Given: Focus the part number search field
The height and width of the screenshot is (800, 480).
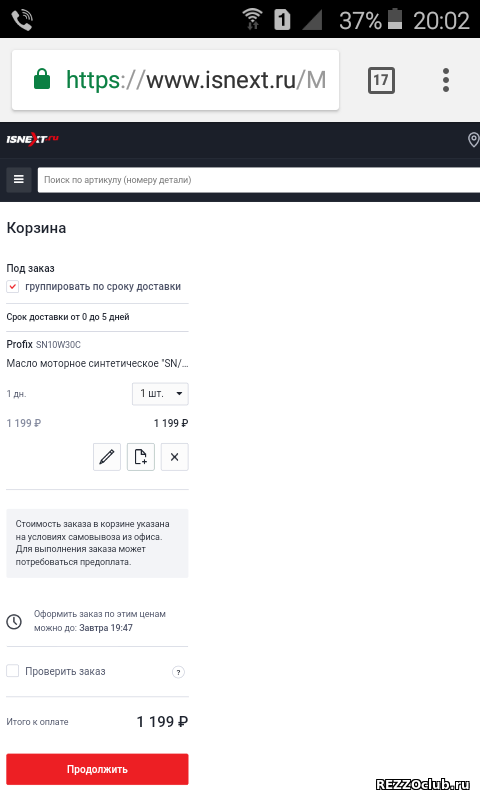Looking at the screenshot, I should coord(259,180).
